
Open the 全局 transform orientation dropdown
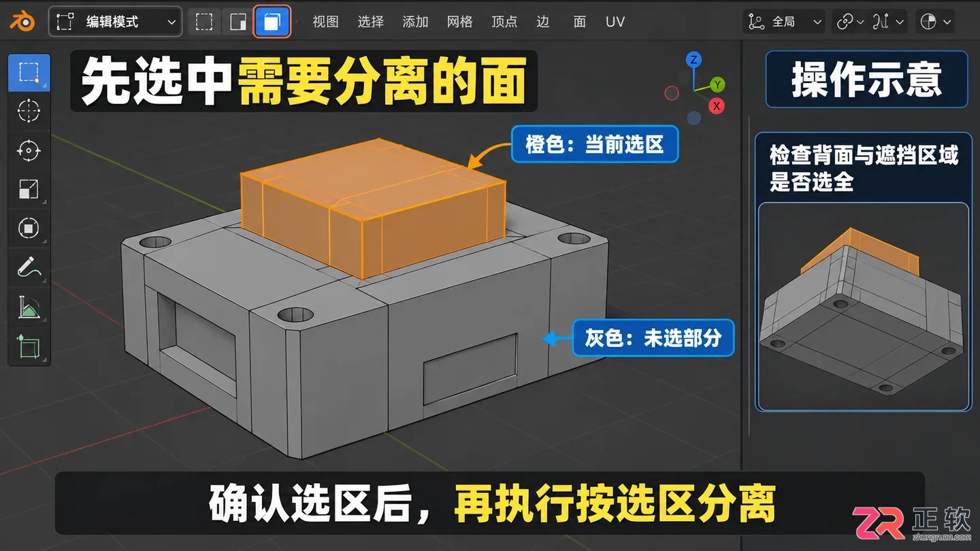(785, 22)
